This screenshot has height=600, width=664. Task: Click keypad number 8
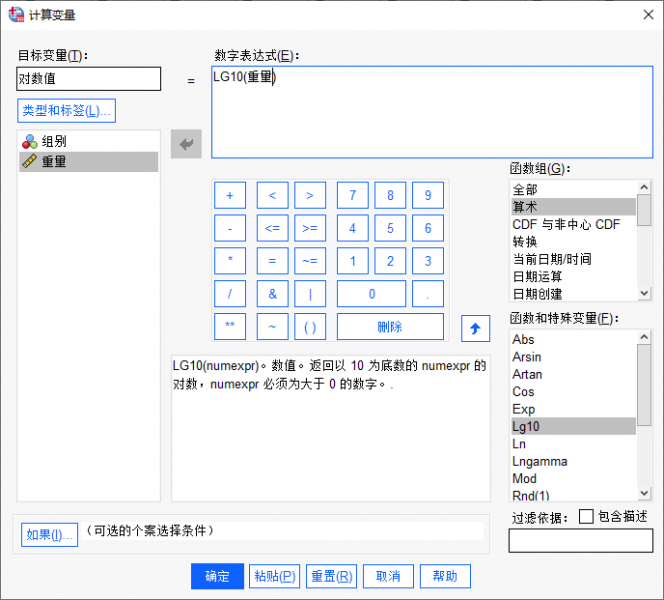tap(390, 195)
